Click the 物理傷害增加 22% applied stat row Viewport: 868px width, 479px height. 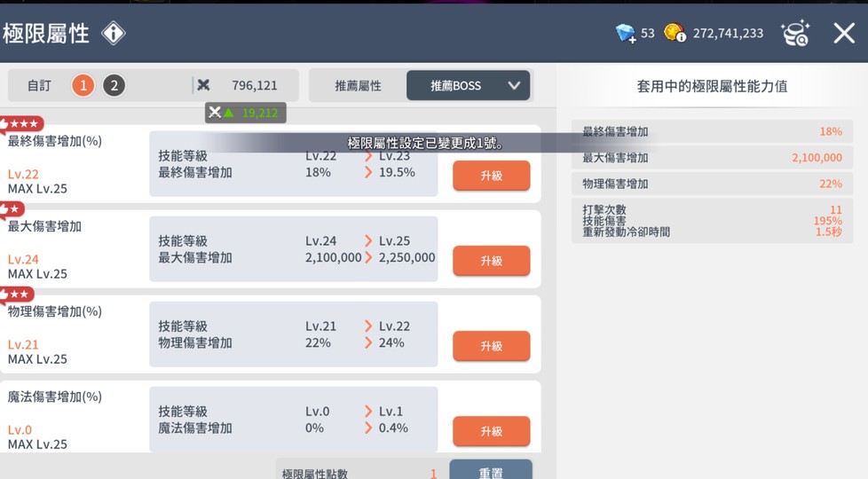tap(713, 184)
